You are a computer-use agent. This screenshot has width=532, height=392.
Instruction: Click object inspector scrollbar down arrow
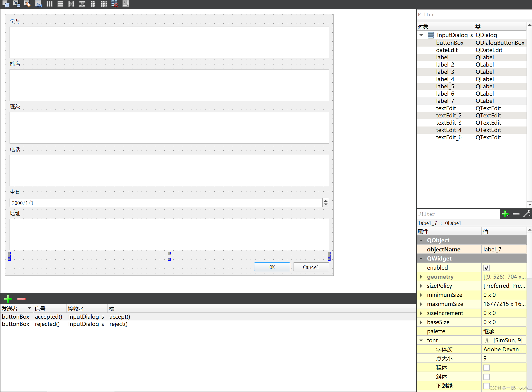[529, 204]
